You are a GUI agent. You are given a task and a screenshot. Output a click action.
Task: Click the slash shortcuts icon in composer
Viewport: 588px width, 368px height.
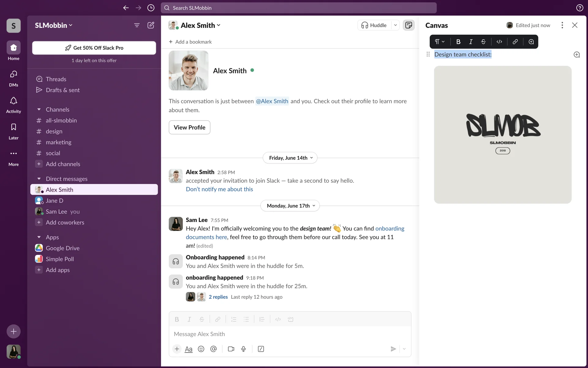pyautogui.click(x=261, y=349)
